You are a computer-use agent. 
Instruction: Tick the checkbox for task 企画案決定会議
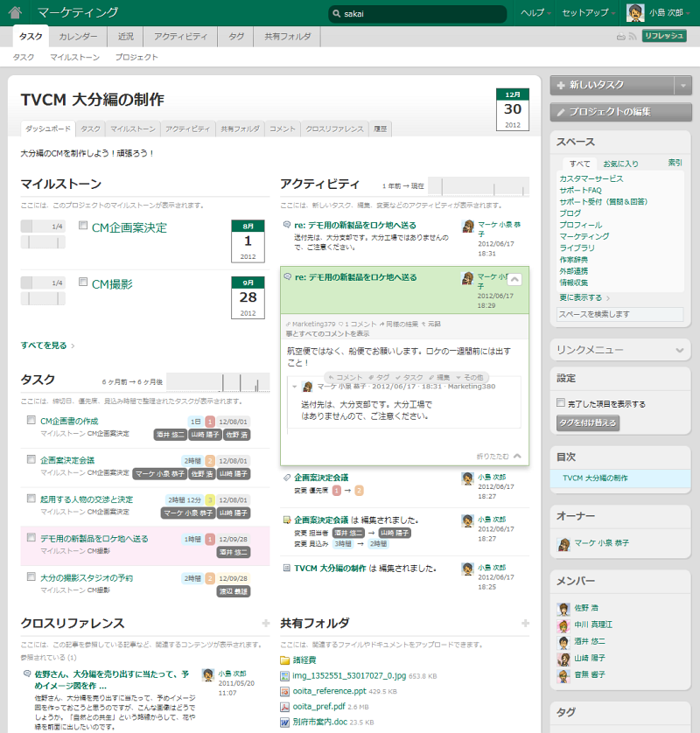31,459
